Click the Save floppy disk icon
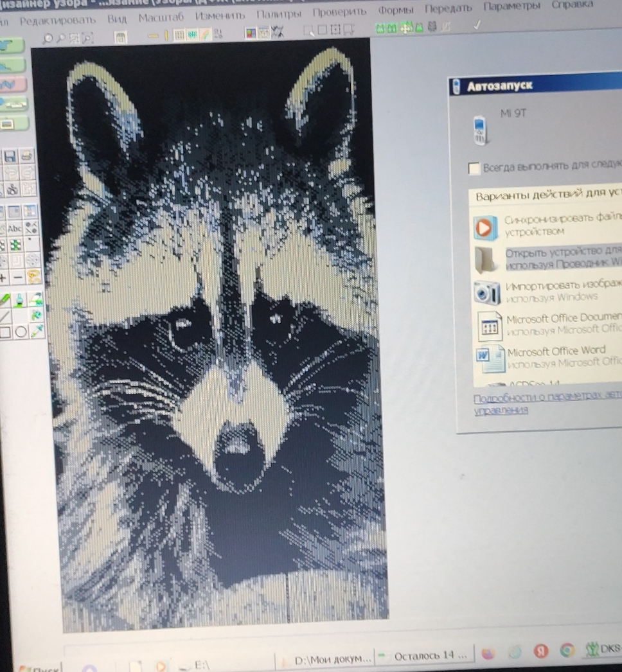Screen dimensions: 622x672 10,157
